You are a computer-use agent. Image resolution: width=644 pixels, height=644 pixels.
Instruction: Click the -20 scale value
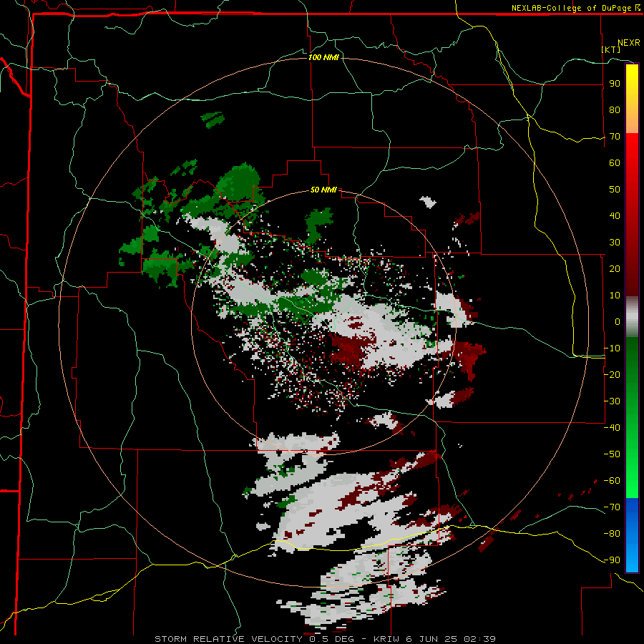612,375
